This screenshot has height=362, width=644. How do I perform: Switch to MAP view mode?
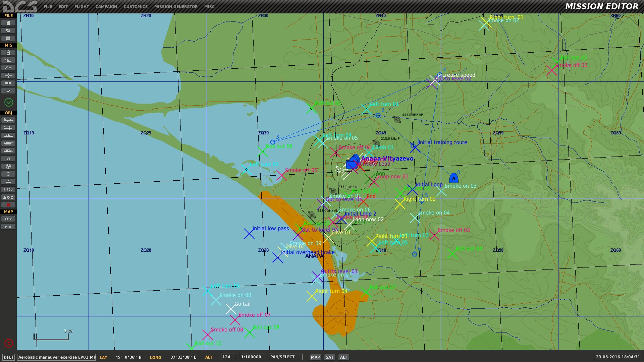click(315, 357)
